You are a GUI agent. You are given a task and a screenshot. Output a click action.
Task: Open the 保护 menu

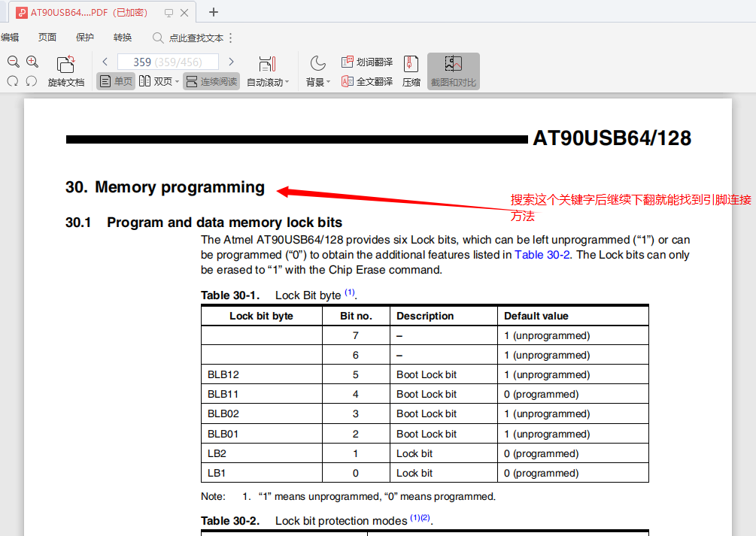click(x=85, y=38)
